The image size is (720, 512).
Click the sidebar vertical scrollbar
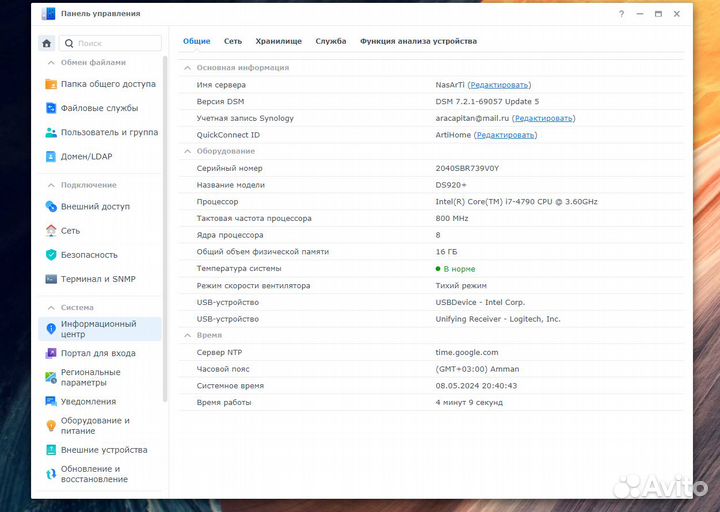coord(165,230)
